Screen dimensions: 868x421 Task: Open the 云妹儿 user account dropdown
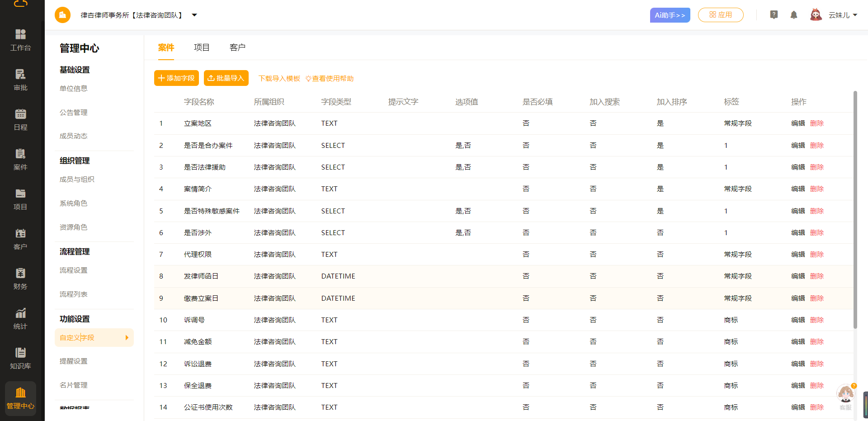coord(842,15)
